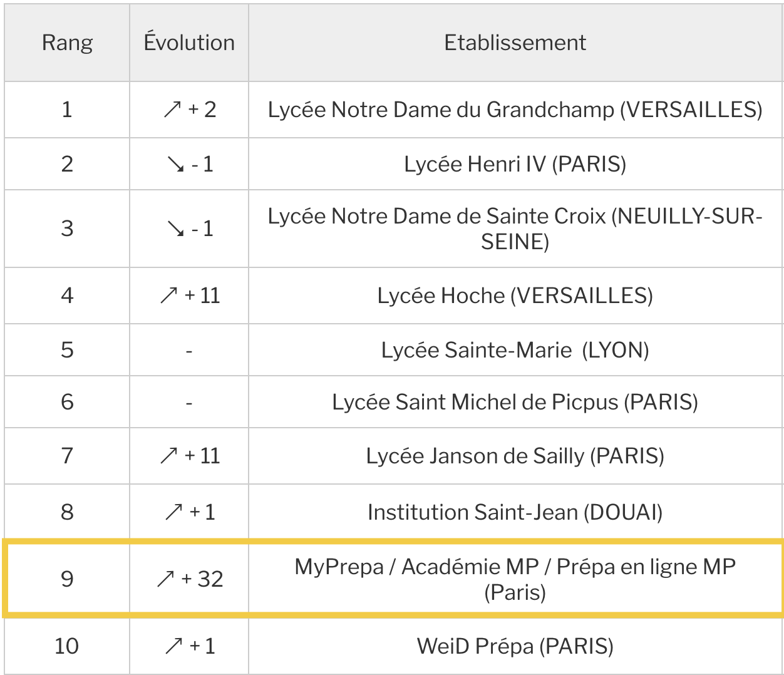This screenshot has height=675, width=784.
Task: Click the evolution dash in the rank 6 row
Action: (189, 403)
